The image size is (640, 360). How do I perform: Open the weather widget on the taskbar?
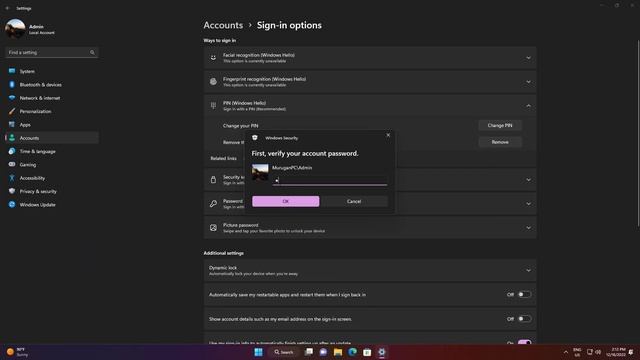18,352
